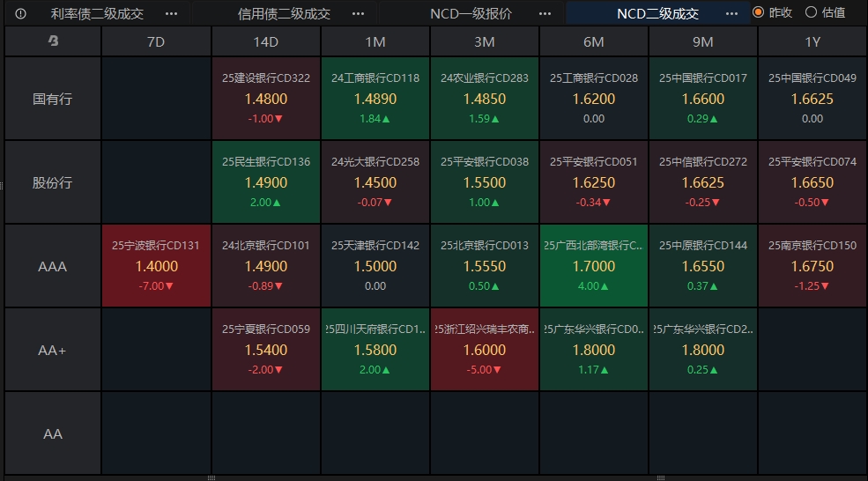Screen dimensions: 868x481
Task: Switch to the 利率债二级成交 tab
Action: pyautogui.click(x=98, y=14)
